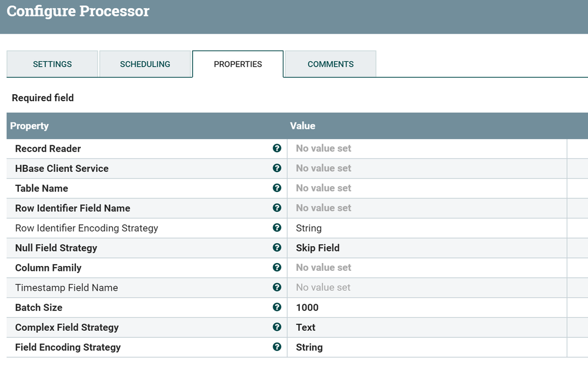Click the Batch Size help icon
Image resolution: width=588 pixels, height=372 pixels.
click(277, 307)
